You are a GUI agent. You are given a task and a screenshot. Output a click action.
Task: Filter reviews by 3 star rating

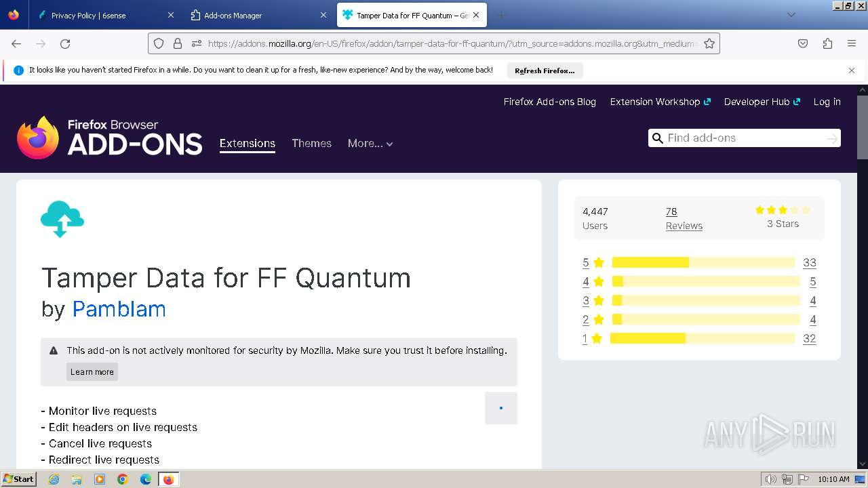[x=593, y=300]
